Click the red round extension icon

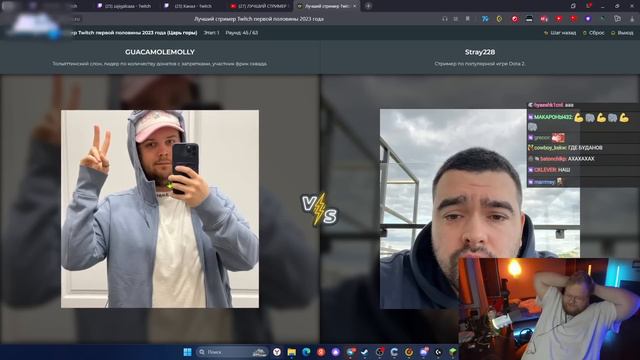515,19
